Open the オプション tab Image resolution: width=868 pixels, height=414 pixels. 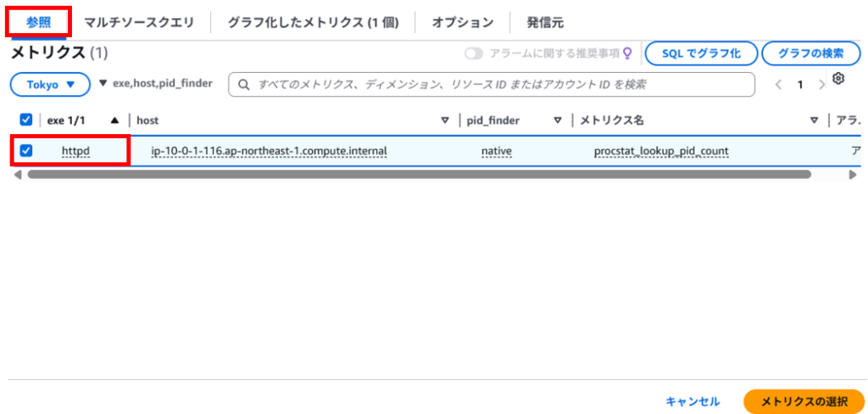coord(463,23)
